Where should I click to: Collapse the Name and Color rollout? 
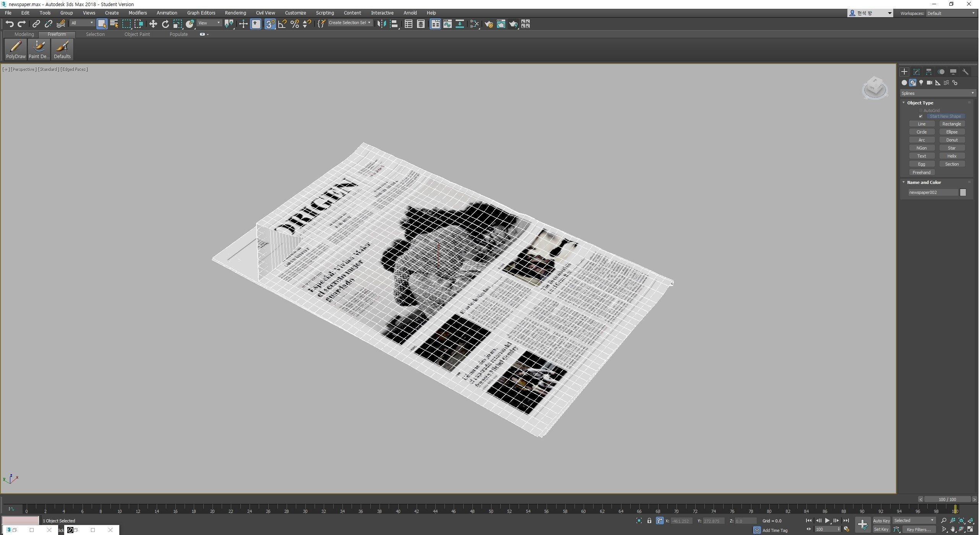click(925, 183)
